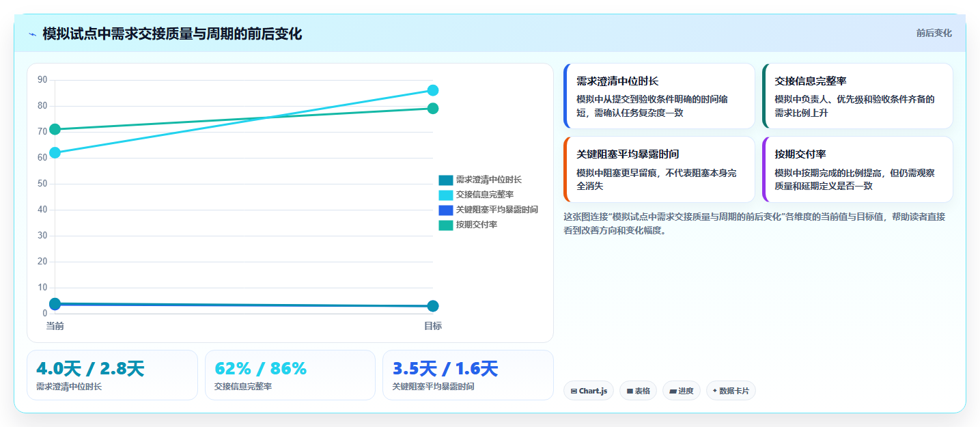
Task: Click the 前后变化 label in the header
Action: coord(934,33)
